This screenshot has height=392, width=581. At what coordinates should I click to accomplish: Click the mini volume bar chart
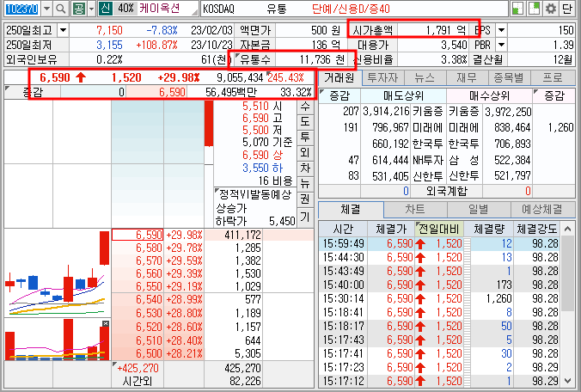(x=58, y=340)
